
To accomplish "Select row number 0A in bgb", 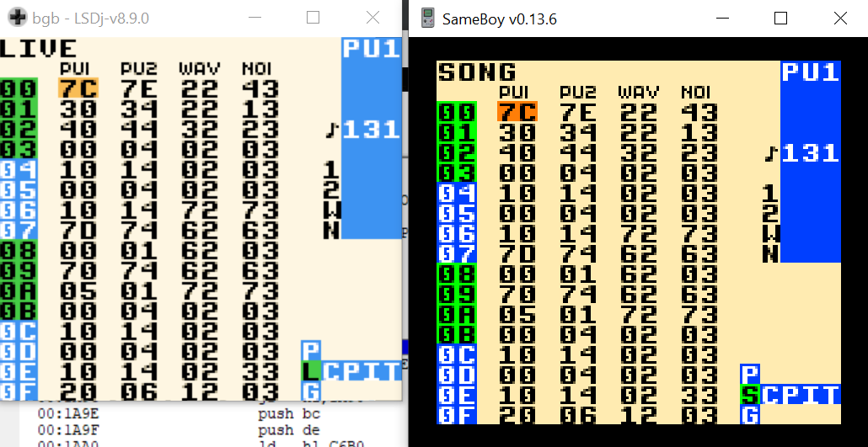I will [19, 290].
